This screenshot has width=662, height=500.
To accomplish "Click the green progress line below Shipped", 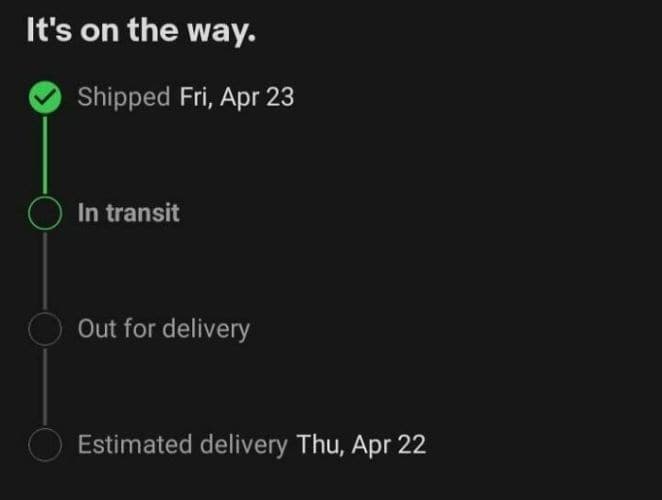I will [x=45, y=155].
